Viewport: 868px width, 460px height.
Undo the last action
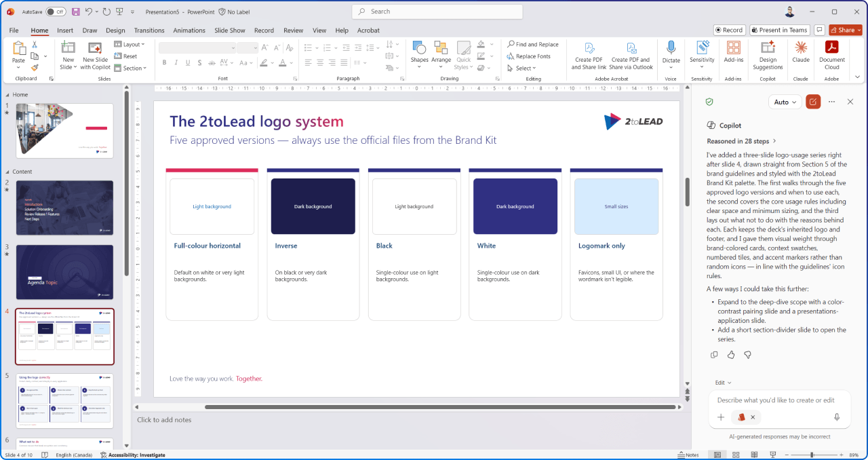[89, 12]
